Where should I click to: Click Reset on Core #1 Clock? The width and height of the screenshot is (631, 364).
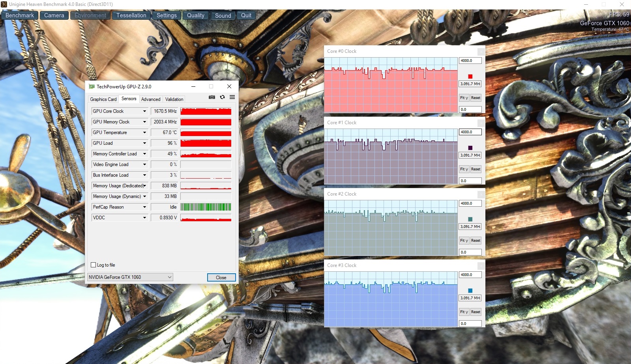tap(476, 169)
